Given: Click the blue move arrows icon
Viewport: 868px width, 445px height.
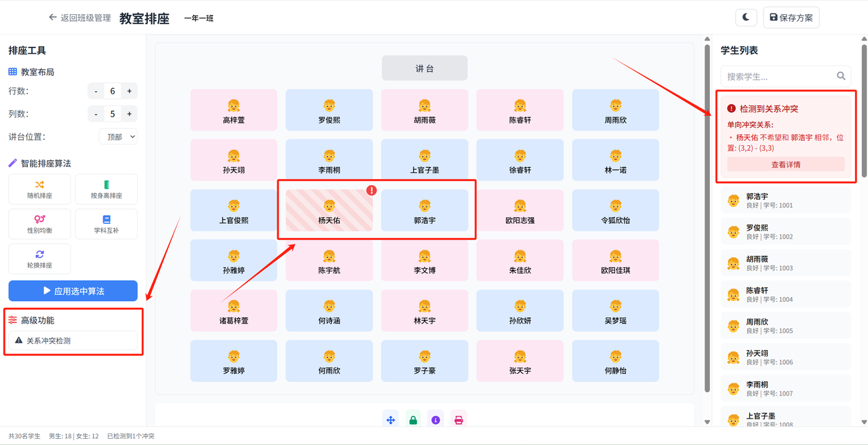Looking at the screenshot, I should click(391, 420).
